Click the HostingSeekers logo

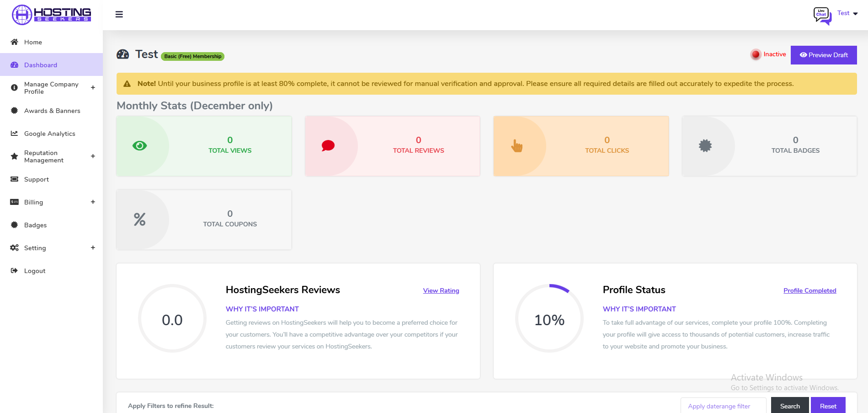51,15
